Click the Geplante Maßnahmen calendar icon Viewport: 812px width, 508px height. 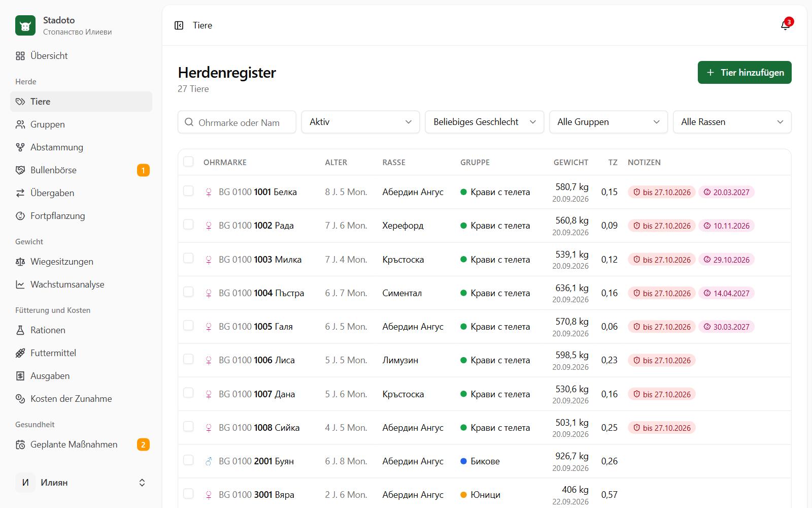pyautogui.click(x=20, y=444)
